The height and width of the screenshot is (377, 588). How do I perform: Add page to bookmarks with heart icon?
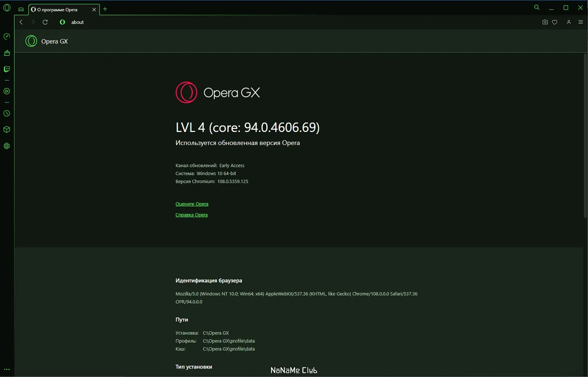[555, 22]
